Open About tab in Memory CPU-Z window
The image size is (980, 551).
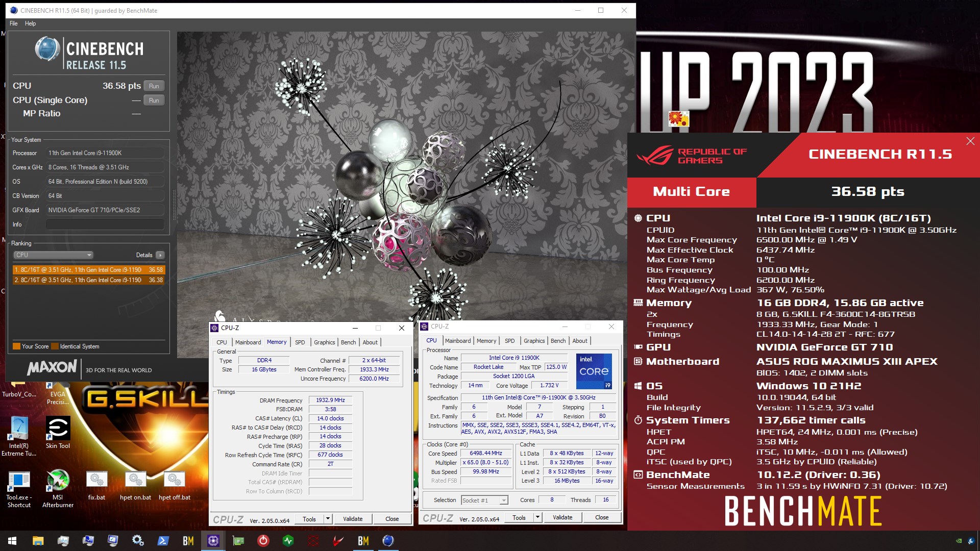pos(370,342)
